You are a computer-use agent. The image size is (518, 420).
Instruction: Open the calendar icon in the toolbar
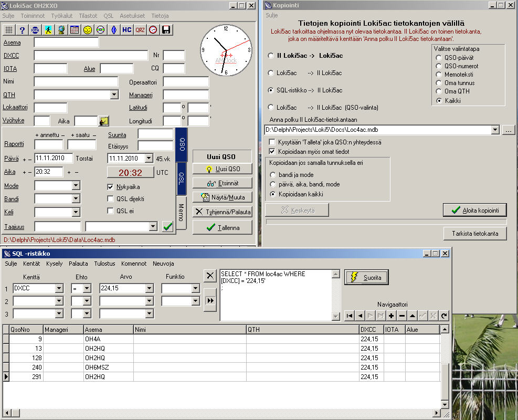75,30
